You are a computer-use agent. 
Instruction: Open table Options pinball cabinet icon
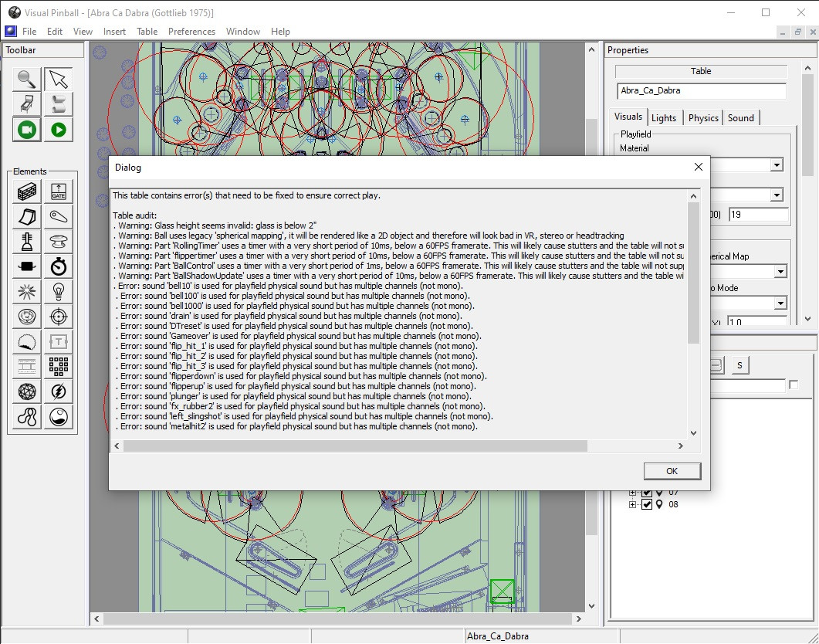[x=27, y=104]
